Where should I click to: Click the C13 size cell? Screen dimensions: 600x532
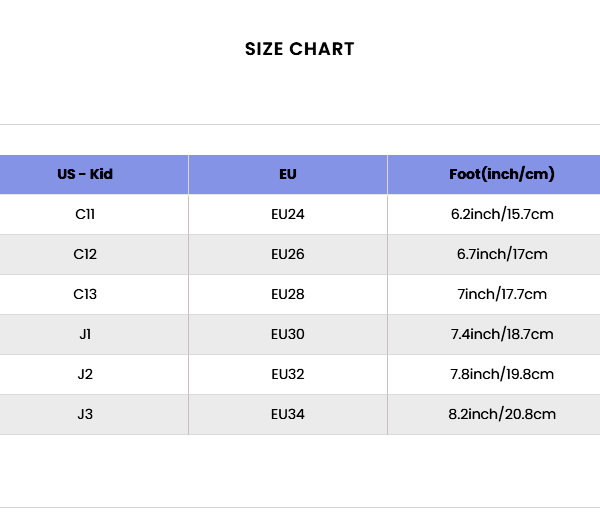pos(85,294)
